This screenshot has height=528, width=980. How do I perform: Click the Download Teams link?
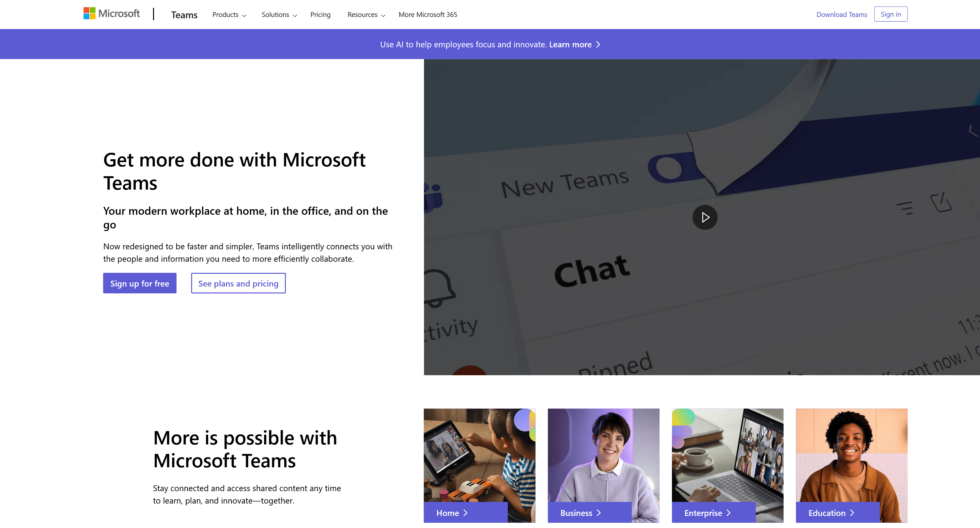pyautogui.click(x=842, y=14)
